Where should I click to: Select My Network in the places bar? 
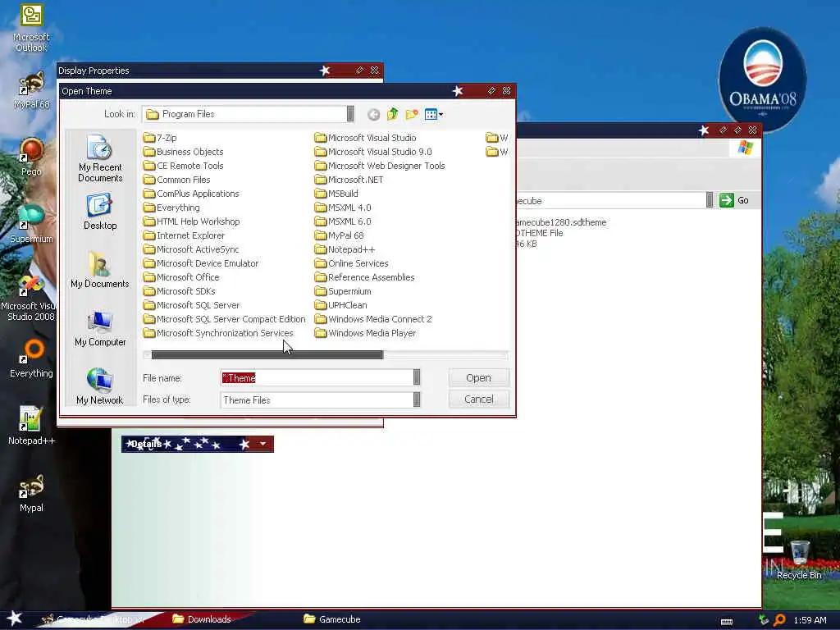pos(100,387)
